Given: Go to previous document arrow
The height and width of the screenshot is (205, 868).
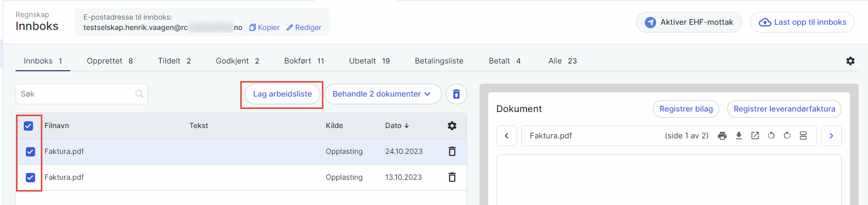Looking at the screenshot, I should coord(507,136).
